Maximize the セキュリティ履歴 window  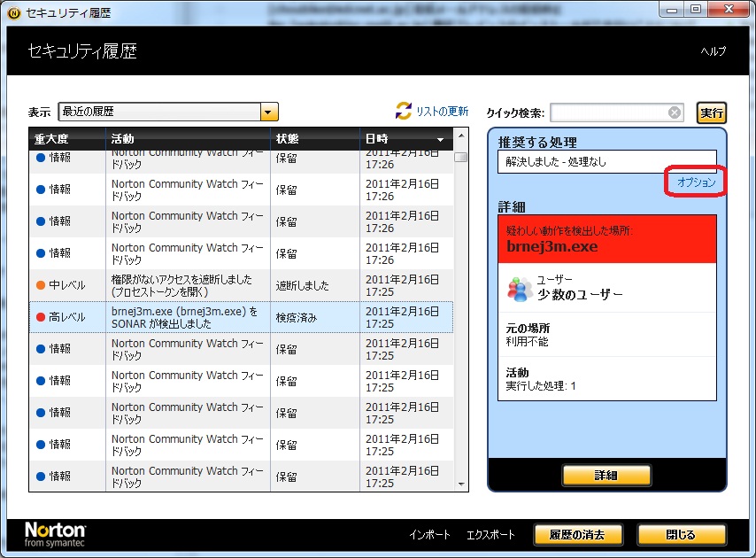click(696, 9)
